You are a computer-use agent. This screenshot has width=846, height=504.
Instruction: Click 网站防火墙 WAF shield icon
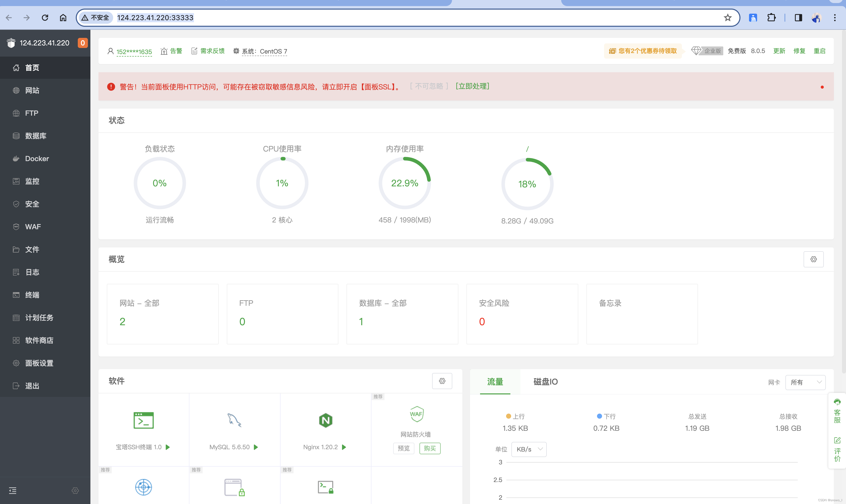click(416, 414)
